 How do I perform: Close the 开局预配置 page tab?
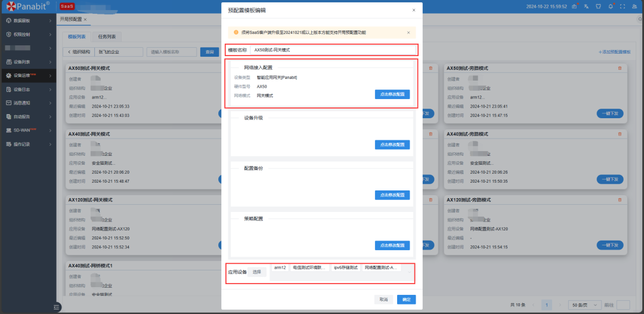85,19
